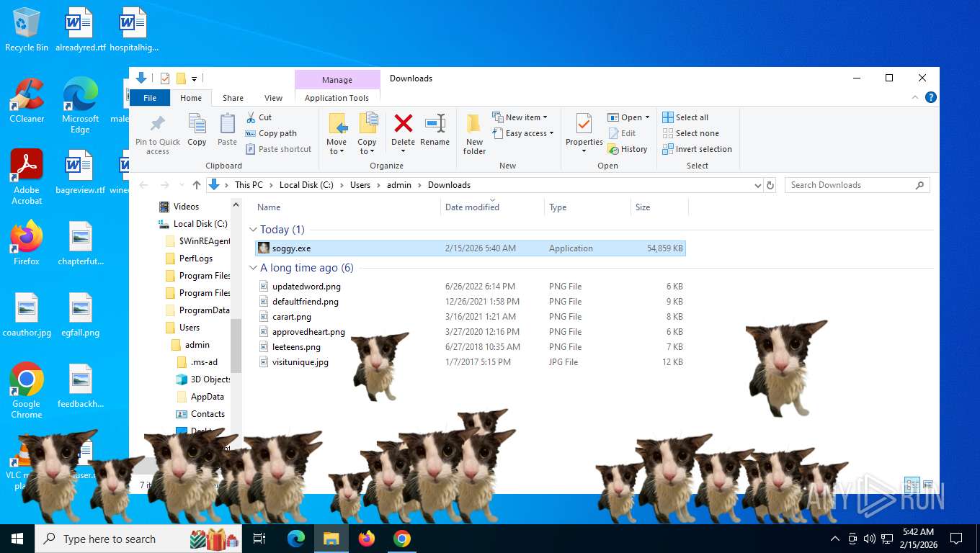Select Google Chrome desktop shortcut

(27, 390)
